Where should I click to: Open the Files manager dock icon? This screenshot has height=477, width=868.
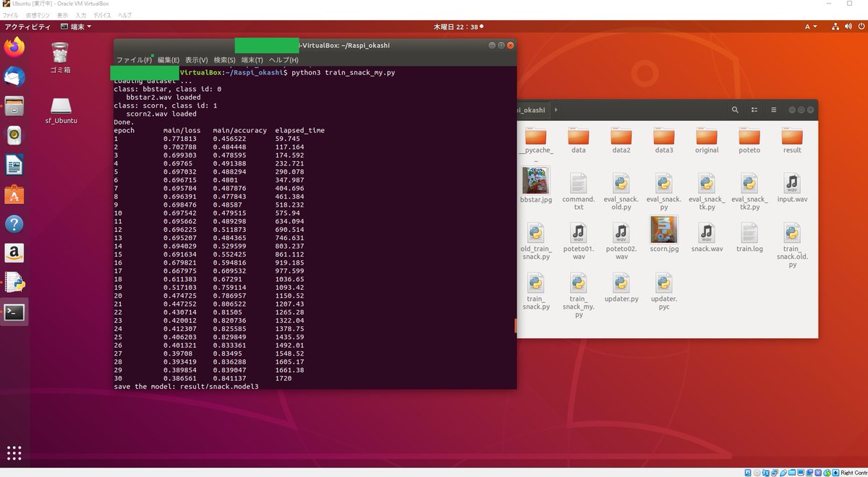point(14,106)
